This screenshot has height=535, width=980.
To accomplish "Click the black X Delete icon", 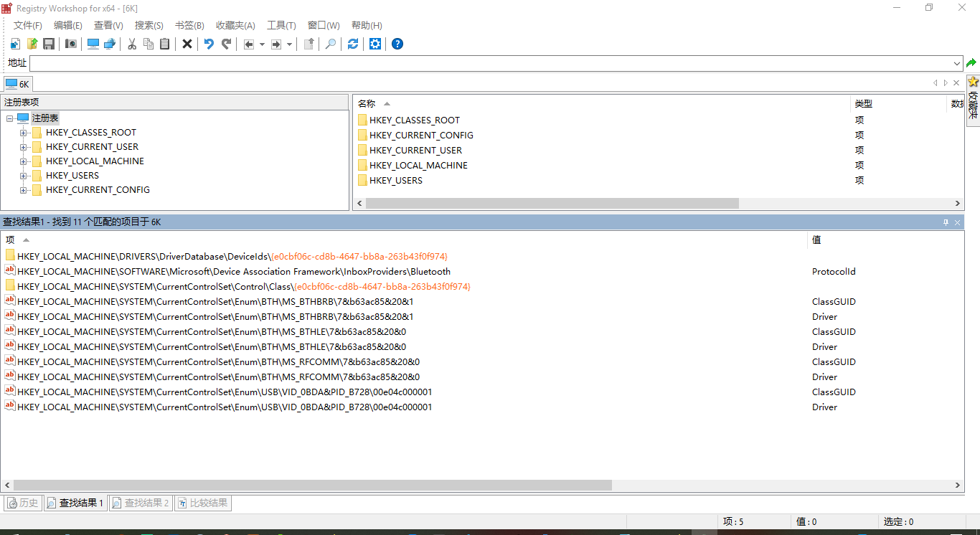I will pos(187,44).
